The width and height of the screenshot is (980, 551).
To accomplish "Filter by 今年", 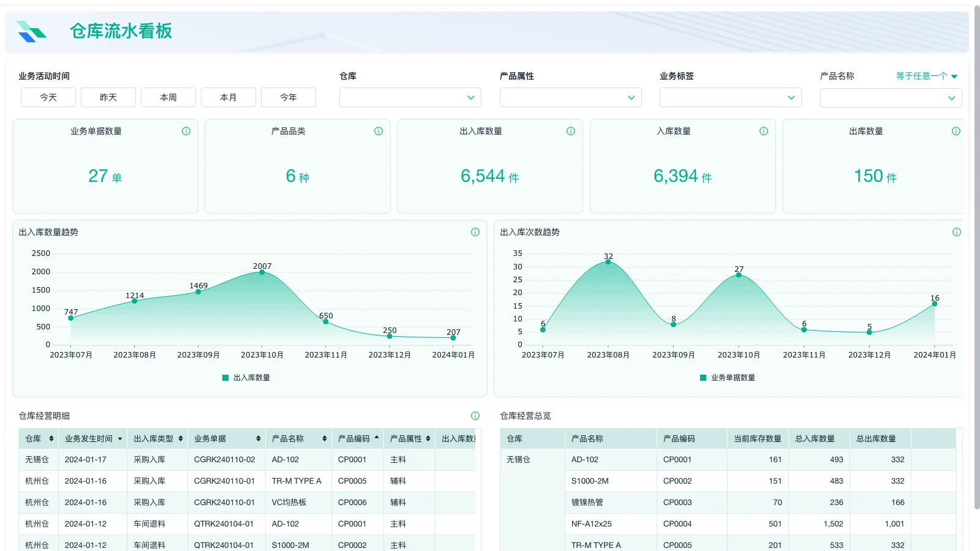I will pyautogui.click(x=288, y=97).
